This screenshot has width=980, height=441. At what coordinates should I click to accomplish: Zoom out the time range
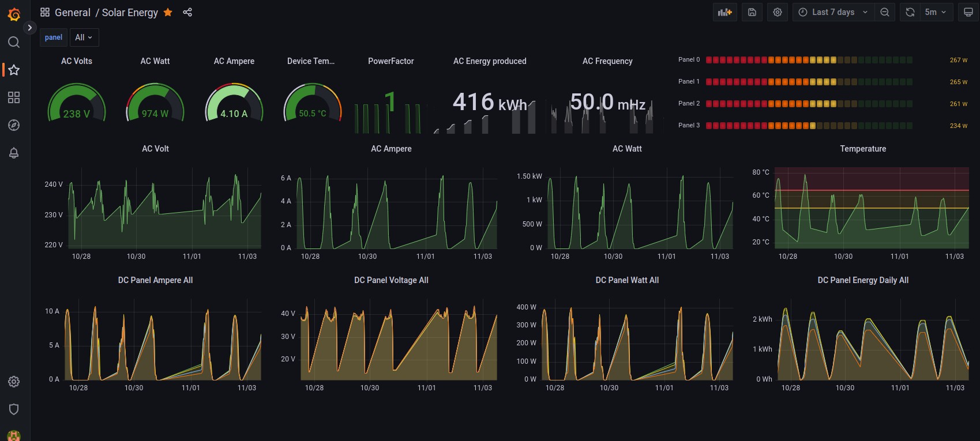point(884,12)
